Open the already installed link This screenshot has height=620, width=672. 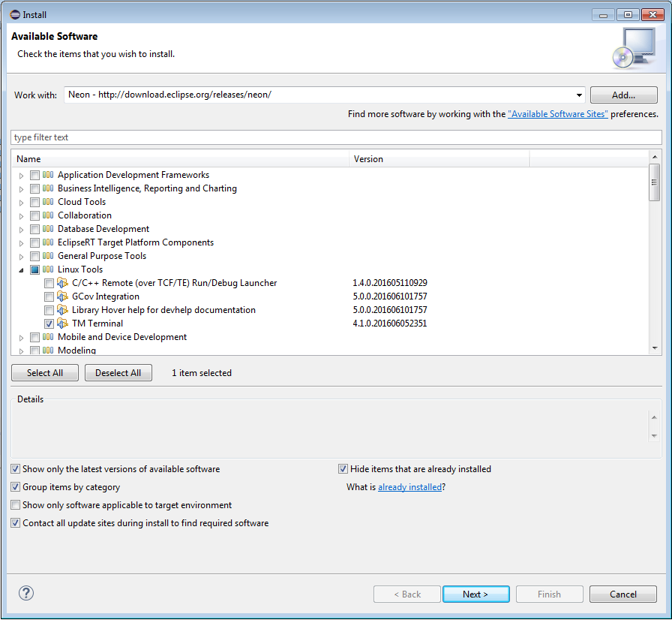[409, 487]
